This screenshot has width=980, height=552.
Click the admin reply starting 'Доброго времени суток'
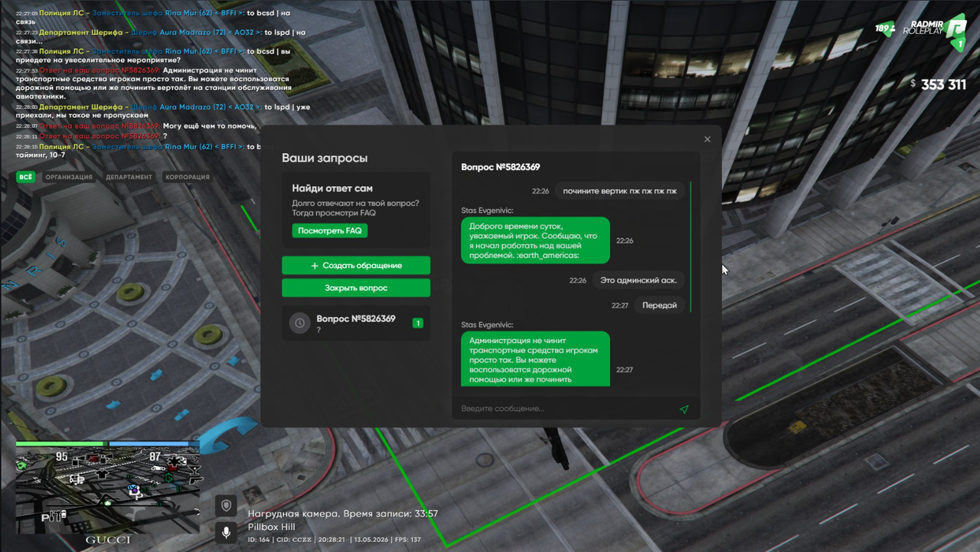(535, 240)
